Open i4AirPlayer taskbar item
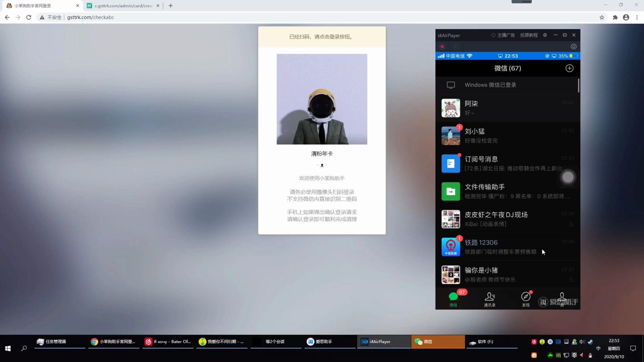 click(384, 342)
